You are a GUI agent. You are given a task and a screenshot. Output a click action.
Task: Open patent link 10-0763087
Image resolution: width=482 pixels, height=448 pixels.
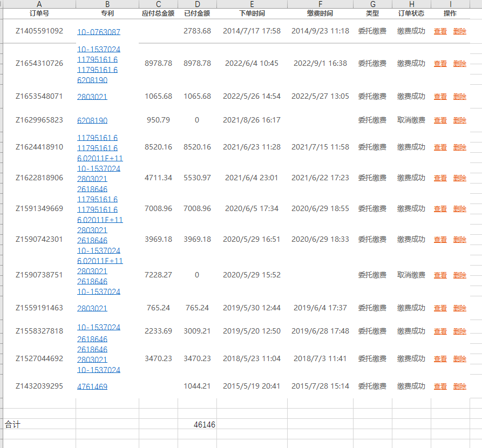pos(99,32)
